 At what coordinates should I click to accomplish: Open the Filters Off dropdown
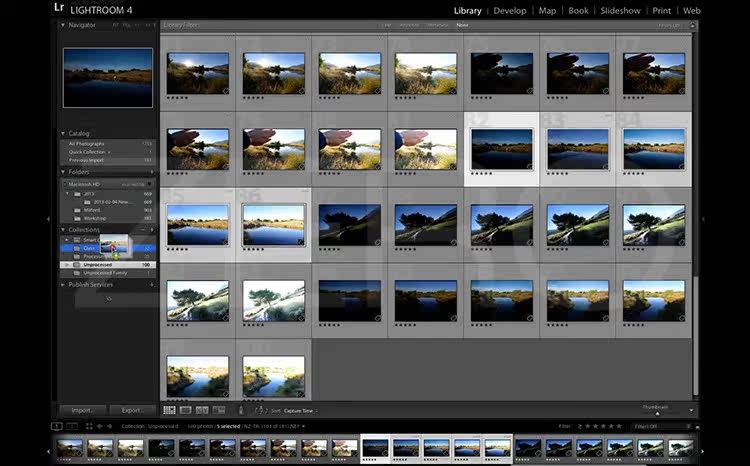[662, 426]
